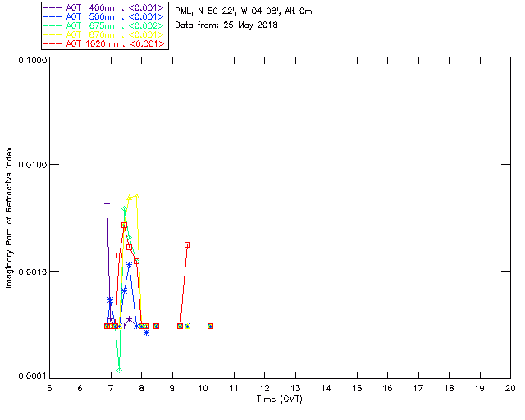The width and height of the screenshot is (525, 420).
Task: Click the y-axis tick label 0.0010
Action: tap(32, 272)
